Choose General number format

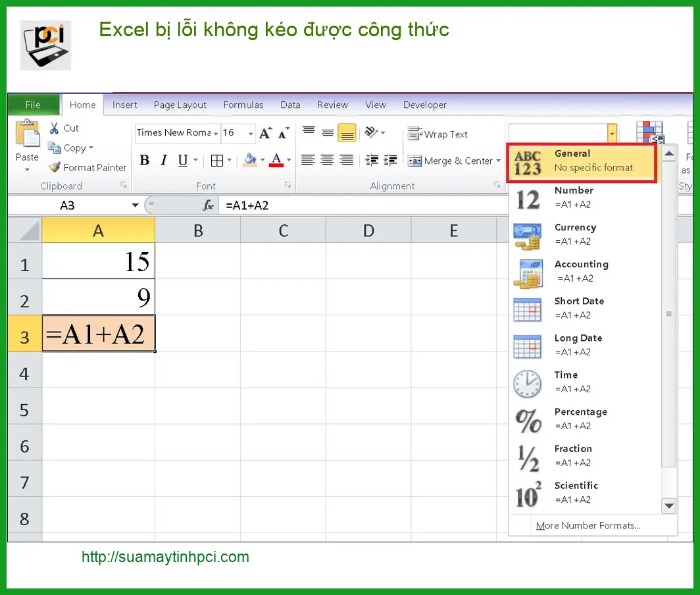pyautogui.click(x=582, y=163)
